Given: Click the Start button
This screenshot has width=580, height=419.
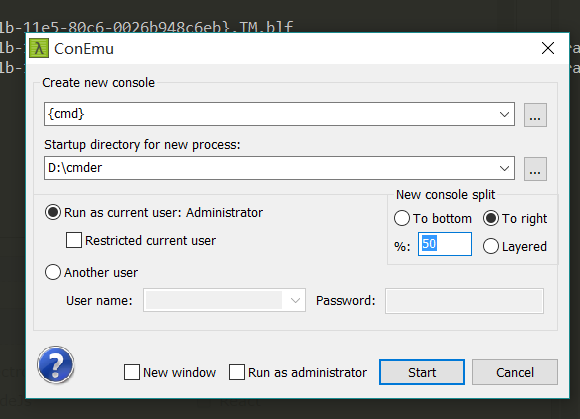Looking at the screenshot, I should coord(422,372).
